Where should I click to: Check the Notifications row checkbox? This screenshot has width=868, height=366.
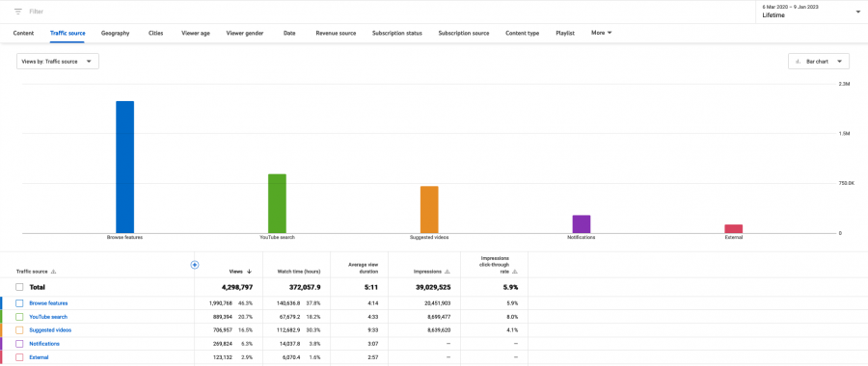pos(19,344)
